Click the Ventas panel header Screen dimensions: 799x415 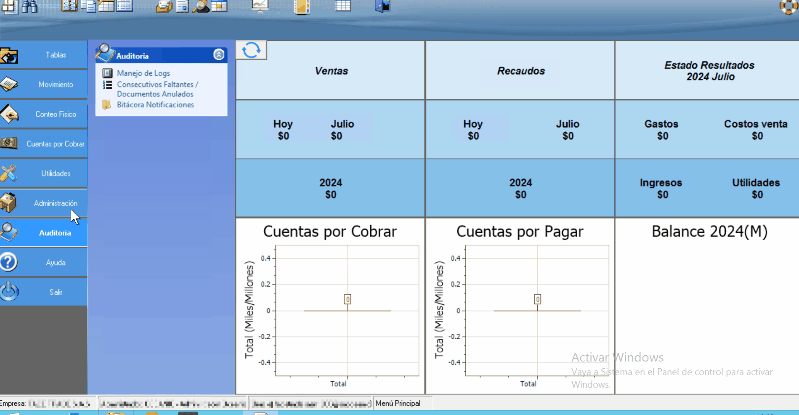(x=330, y=72)
